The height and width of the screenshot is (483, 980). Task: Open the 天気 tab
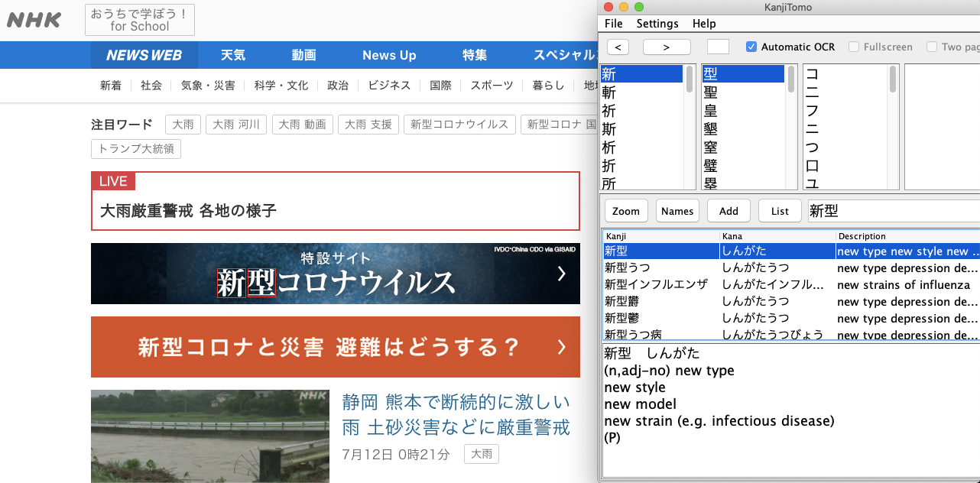point(233,55)
